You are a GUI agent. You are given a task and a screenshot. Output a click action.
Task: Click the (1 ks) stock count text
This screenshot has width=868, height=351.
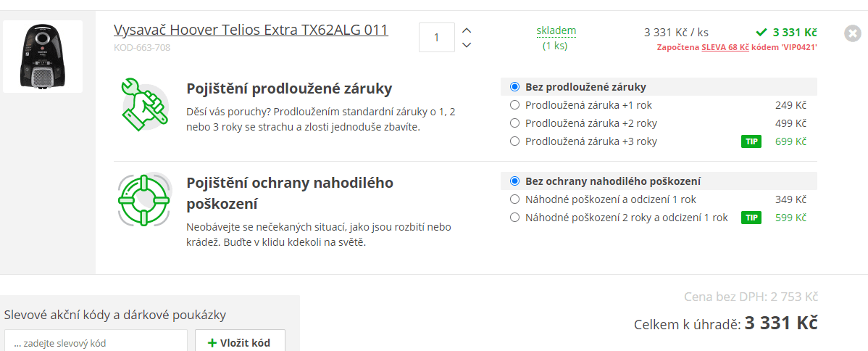[555, 46]
